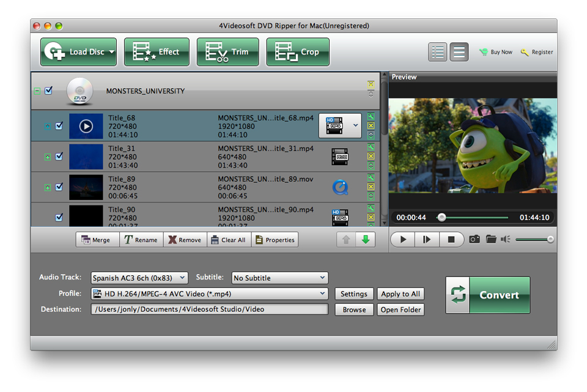Click the yellow remove icon for Title_89
This screenshot has width=587, height=392.
tap(371, 187)
